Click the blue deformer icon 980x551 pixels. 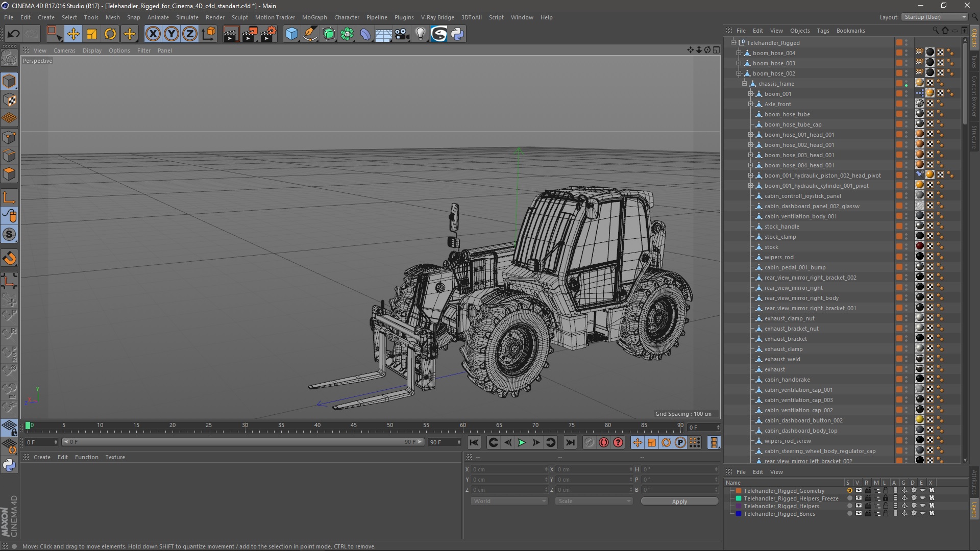[365, 34]
